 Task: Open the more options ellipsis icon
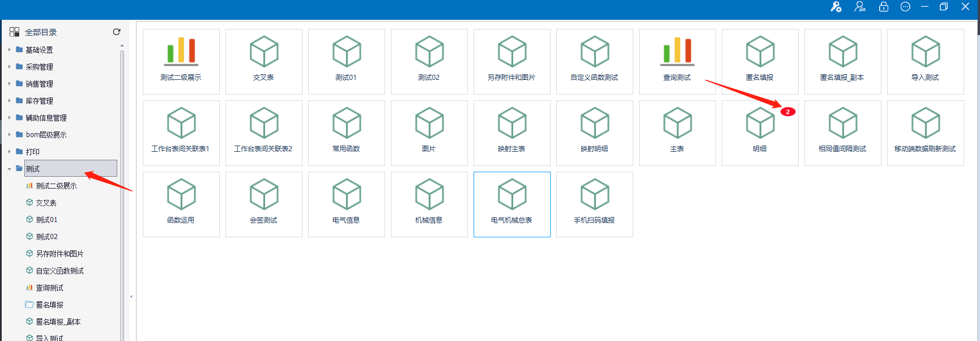[905, 7]
